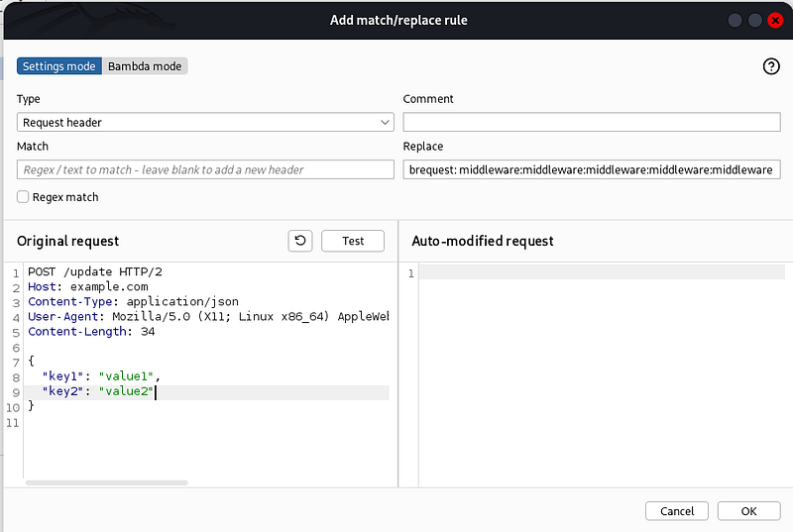Confirm the rule with OK button

(748, 511)
